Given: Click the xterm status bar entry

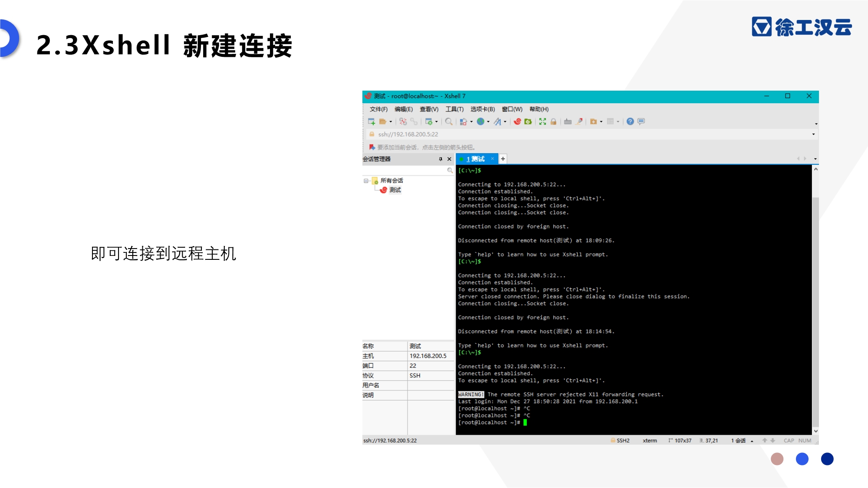Looking at the screenshot, I should [650, 441].
